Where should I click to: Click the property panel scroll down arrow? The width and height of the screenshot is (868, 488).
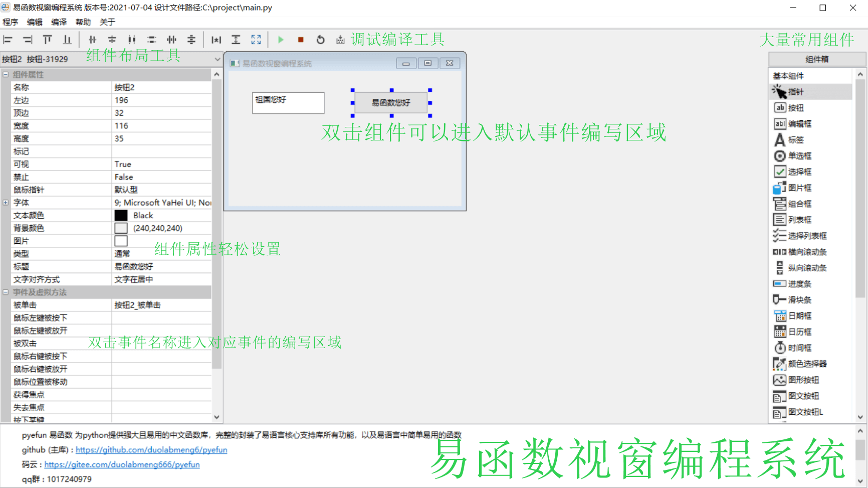pos(216,417)
